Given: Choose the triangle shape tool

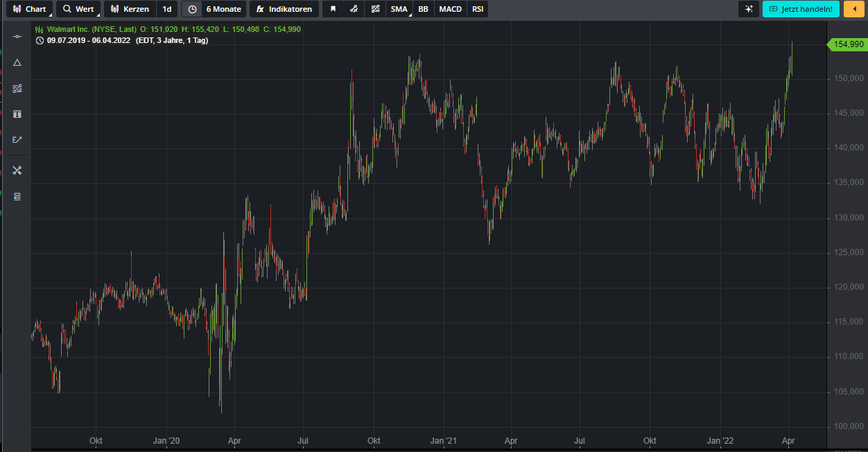Looking at the screenshot, I should [x=17, y=62].
